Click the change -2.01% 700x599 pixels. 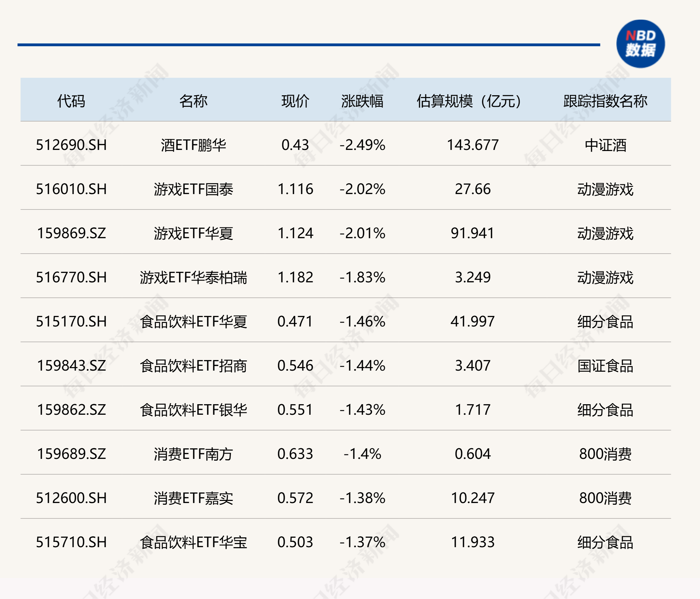pos(362,233)
